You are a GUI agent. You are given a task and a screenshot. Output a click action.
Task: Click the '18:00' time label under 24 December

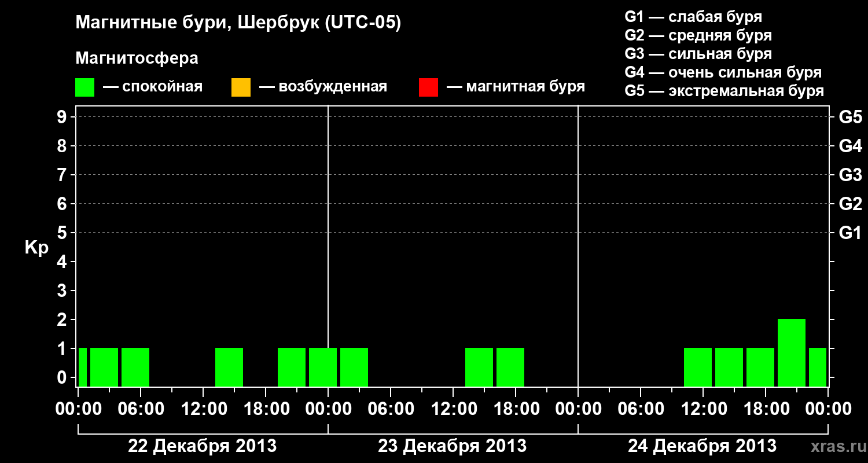tap(766, 409)
